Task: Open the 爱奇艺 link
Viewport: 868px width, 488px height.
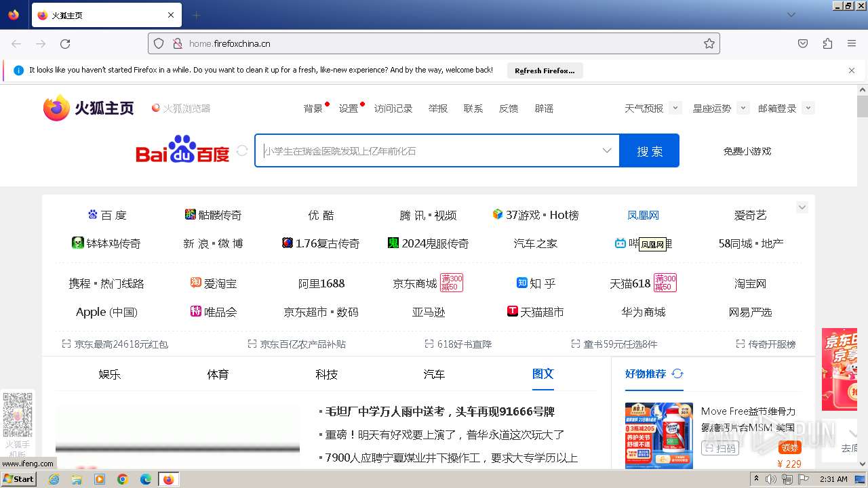Action: click(750, 215)
